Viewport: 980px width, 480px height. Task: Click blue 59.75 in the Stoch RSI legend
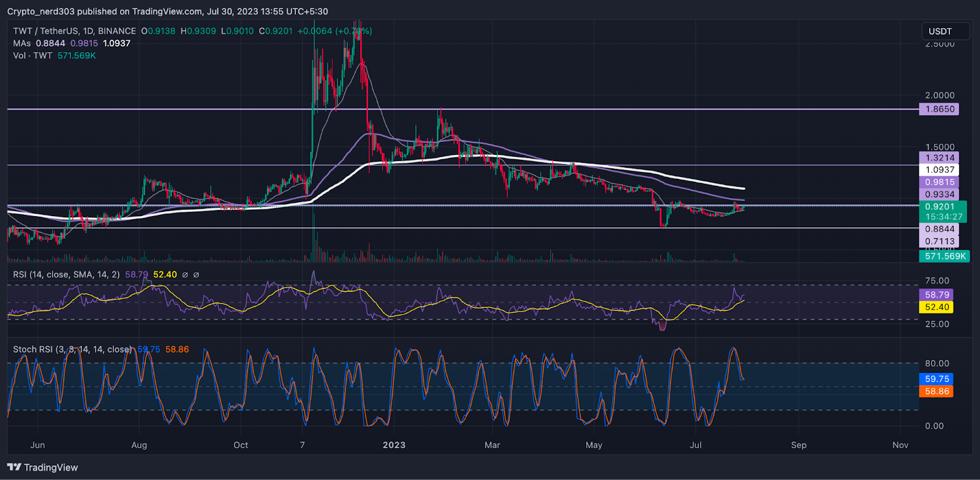[x=149, y=350]
